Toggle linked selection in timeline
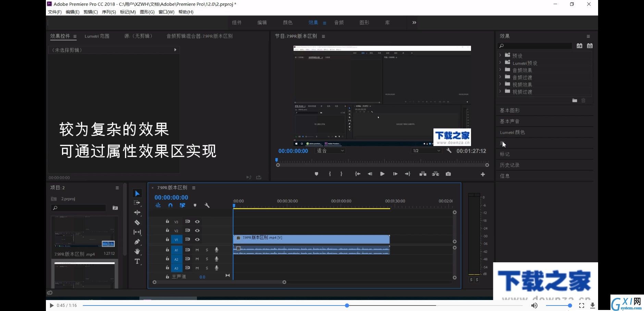 pos(182,205)
